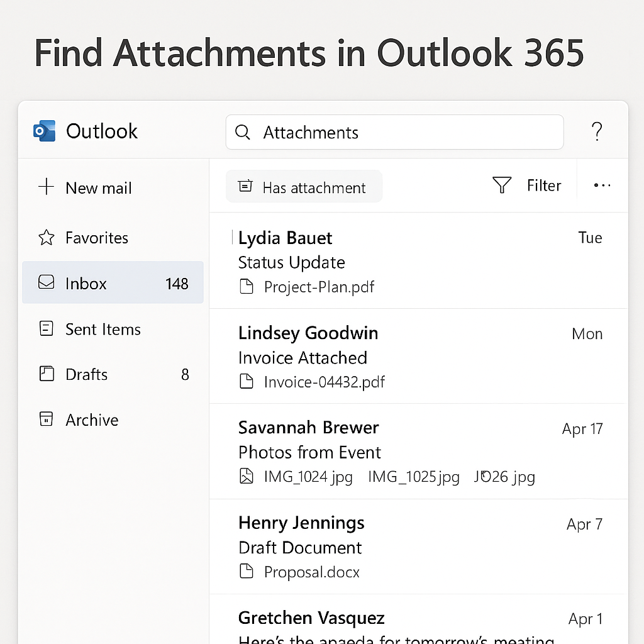Click file icon beside Project-Plan.pdf
The width and height of the screenshot is (644, 644).
pos(246,287)
